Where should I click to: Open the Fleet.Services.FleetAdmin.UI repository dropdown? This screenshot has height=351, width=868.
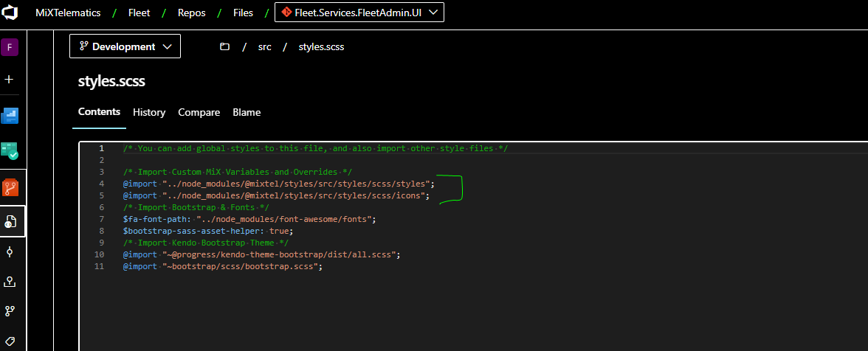[x=359, y=13]
